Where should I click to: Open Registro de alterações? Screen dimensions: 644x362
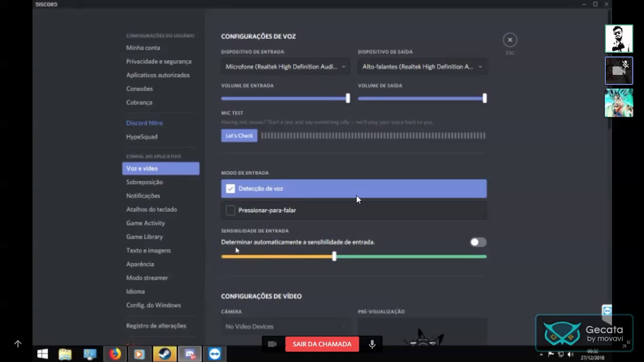click(x=156, y=325)
